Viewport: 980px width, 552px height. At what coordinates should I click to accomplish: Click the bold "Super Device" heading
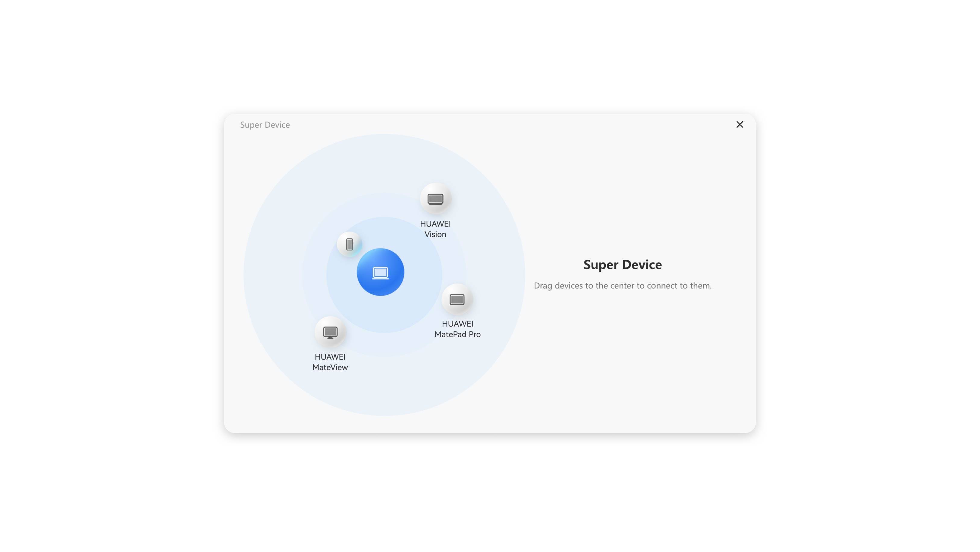[622, 265]
